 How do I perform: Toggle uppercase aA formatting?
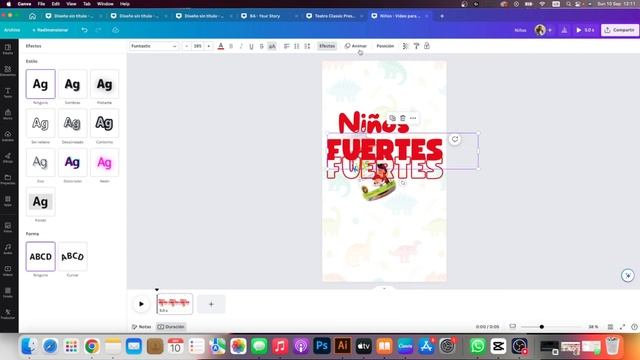tap(272, 46)
